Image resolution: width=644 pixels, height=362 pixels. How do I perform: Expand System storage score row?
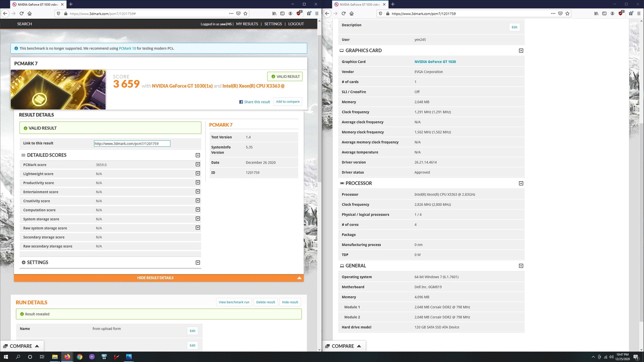click(x=198, y=219)
